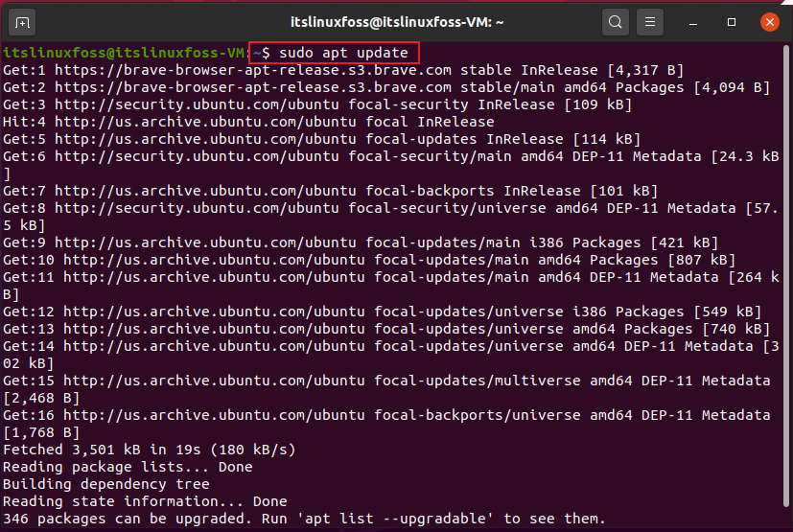Screen dimensions: 793x532
Task: Close the terminal window
Action: 770,22
